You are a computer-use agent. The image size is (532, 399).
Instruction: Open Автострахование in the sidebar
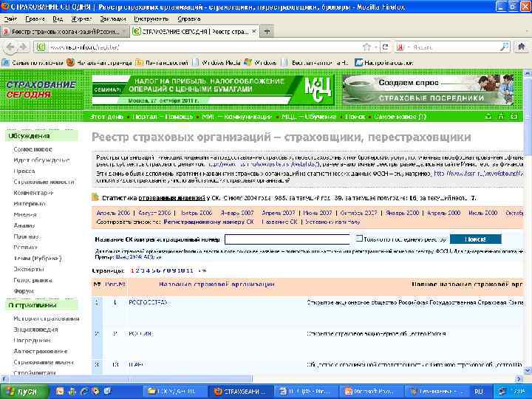(x=41, y=351)
